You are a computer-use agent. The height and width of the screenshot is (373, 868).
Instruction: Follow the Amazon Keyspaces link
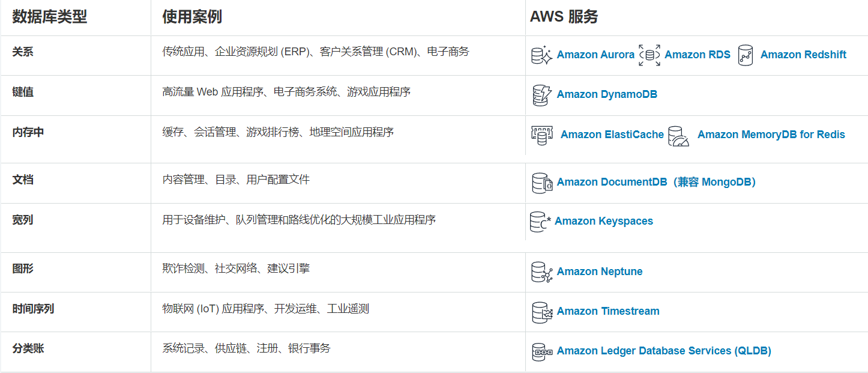(x=604, y=221)
